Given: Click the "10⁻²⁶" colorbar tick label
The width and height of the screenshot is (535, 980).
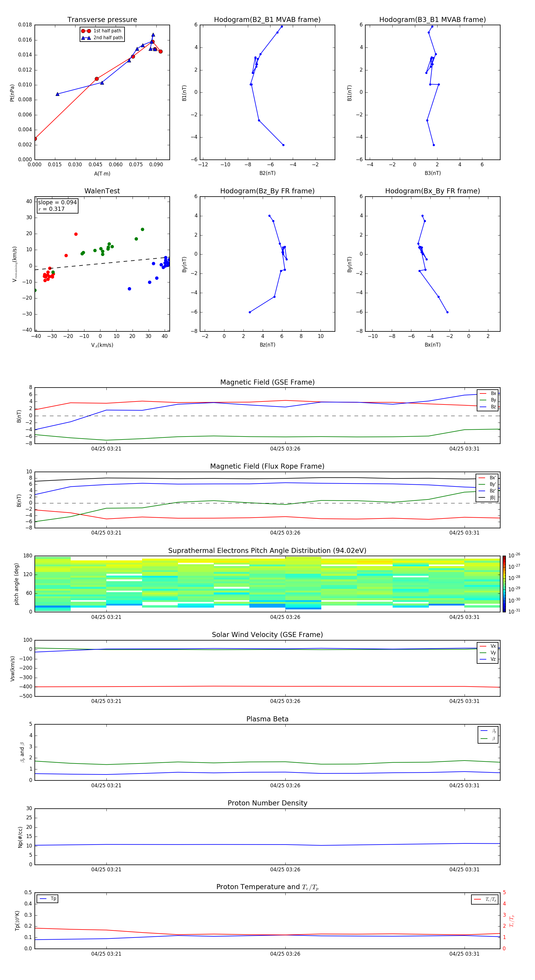Looking at the screenshot, I should pyautogui.click(x=514, y=555).
